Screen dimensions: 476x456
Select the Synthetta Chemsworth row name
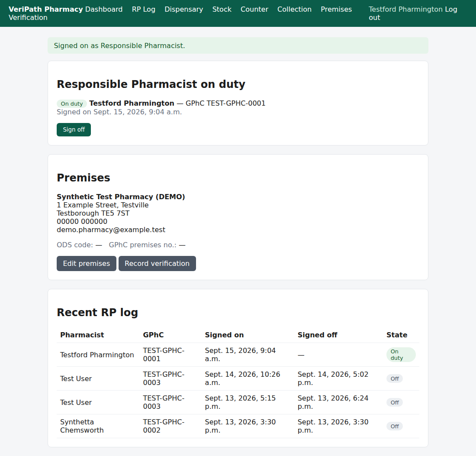(82, 426)
